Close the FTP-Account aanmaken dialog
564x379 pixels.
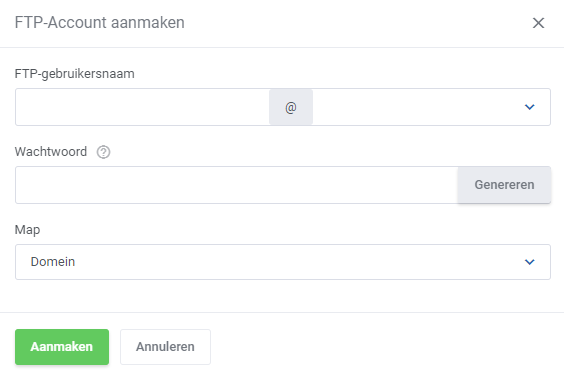[538, 23]
